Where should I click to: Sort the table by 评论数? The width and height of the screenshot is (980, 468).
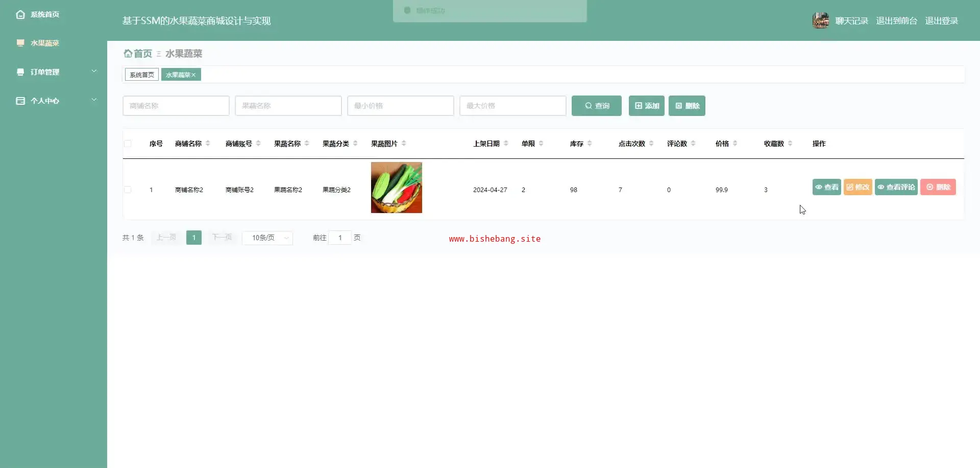click(x=693, y=144)
